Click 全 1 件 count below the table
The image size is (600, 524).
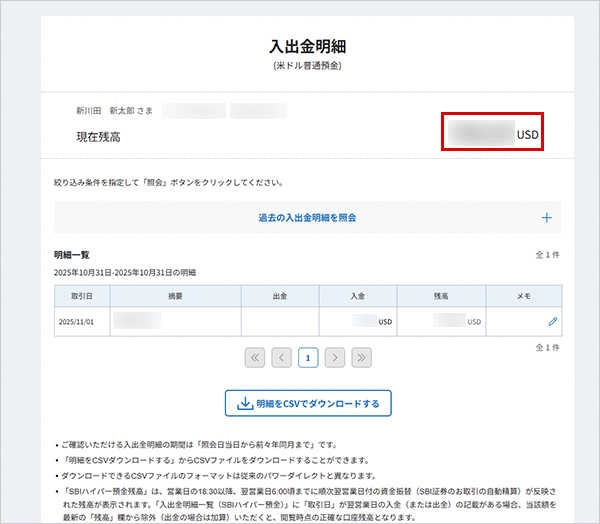tap(547, 348)
